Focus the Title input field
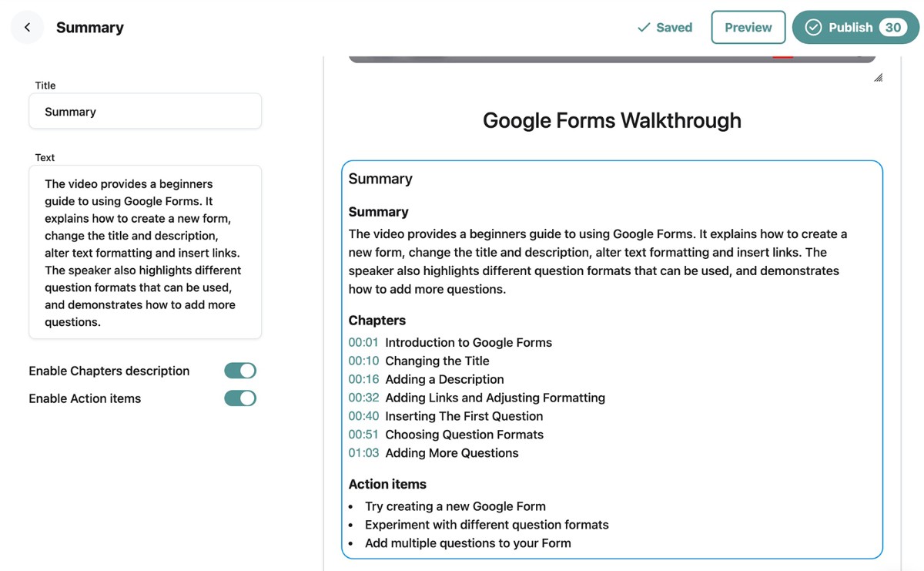The image size is (924, 571). click(145, 112)
